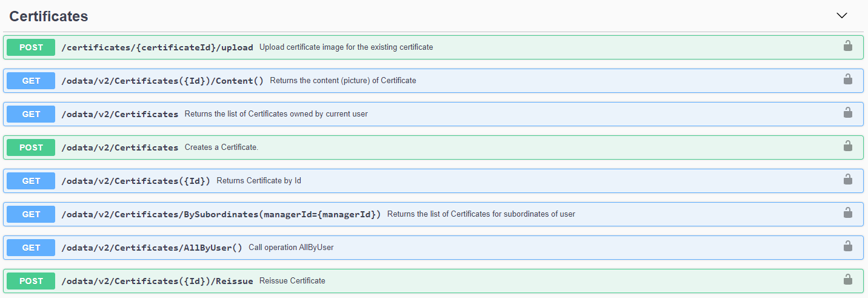Expand /odata/v2/Certificates({Id}) path
The width and height of the screenshot is (868, 298).
[136, 181]
